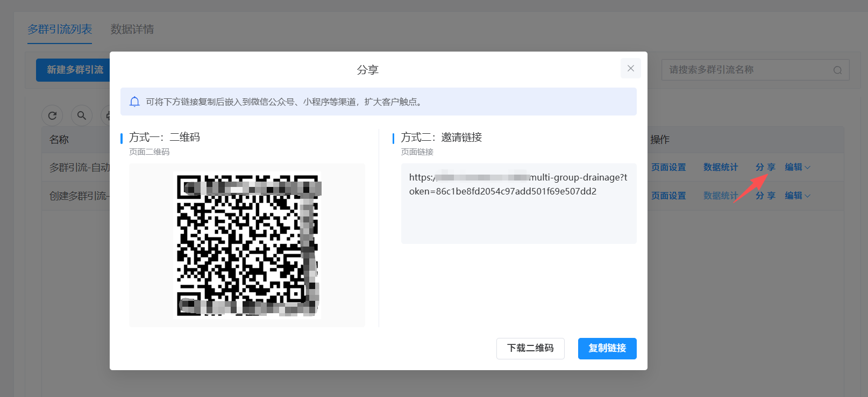This screenshot has width=868, height=397.
Task: Switch to the 多群引流列表 tab
Action: tap(60, 29)
